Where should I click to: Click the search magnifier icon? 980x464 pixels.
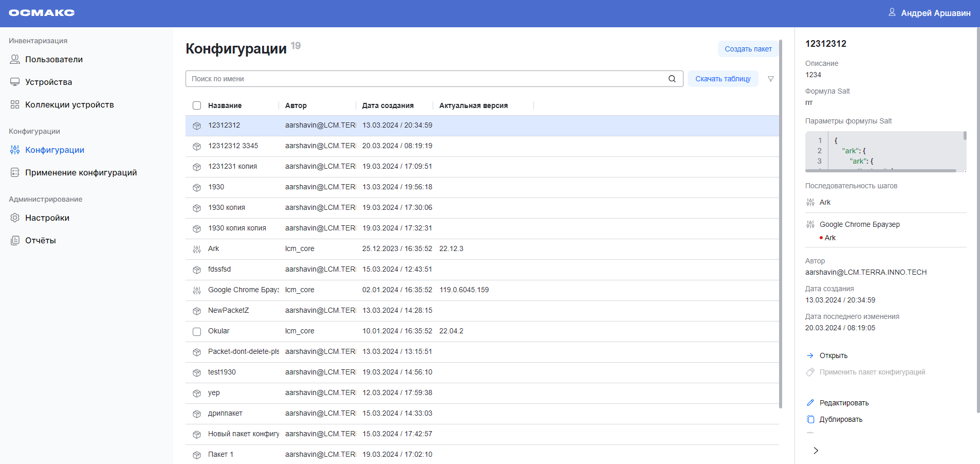point(672,79)
